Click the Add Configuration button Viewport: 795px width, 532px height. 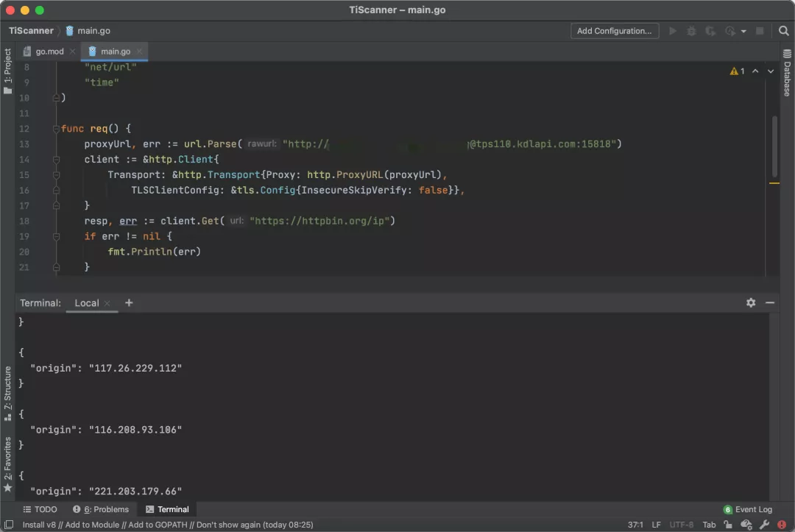tap(615, 31)
